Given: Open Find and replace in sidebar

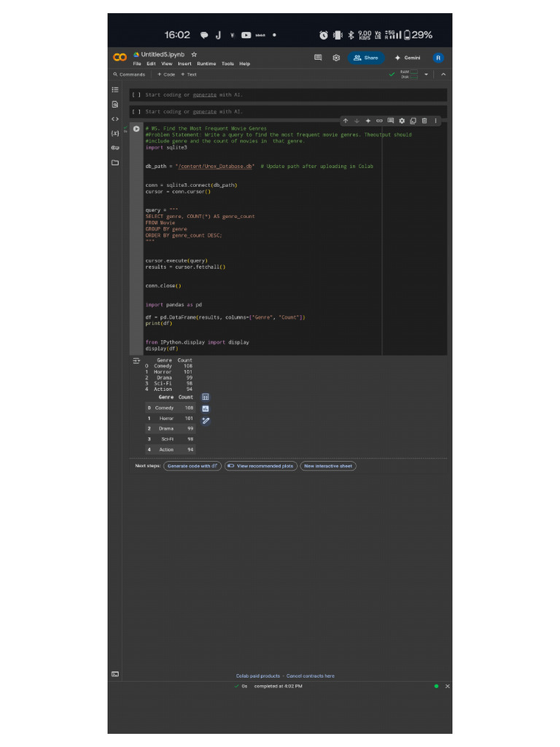Looking at the screenshot, I should [x=115, y=104].
